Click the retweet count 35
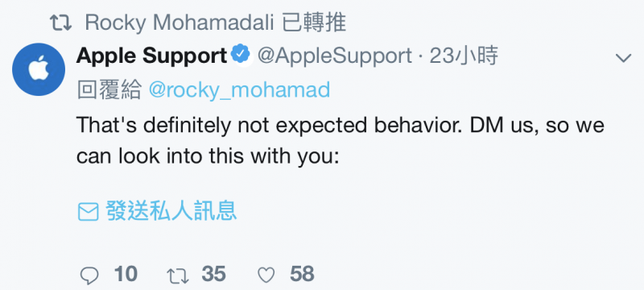This screenshot has height=290, width=644. coord(214,274)
